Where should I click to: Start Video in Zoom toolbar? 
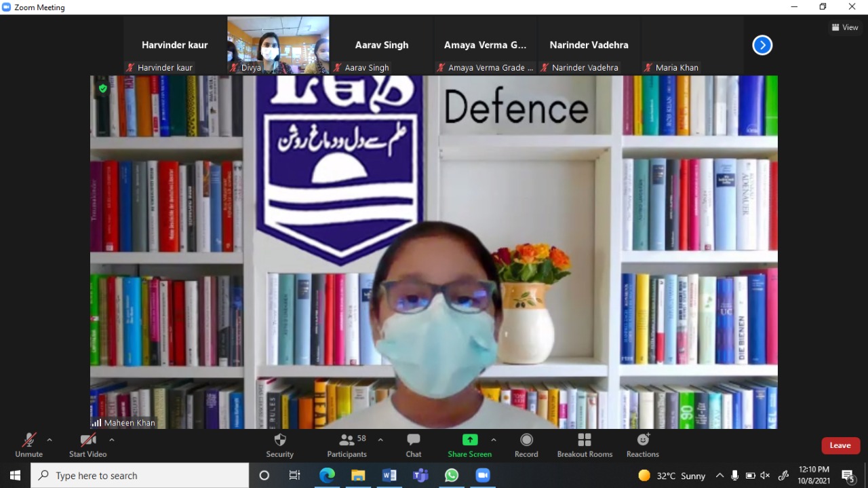[x=87, y=446]
